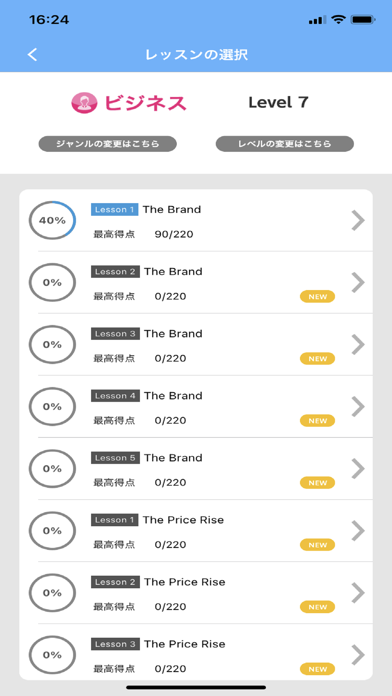Select the blue Lesson 1 tag
The image size is (392, 696).
tap(115, 210)
